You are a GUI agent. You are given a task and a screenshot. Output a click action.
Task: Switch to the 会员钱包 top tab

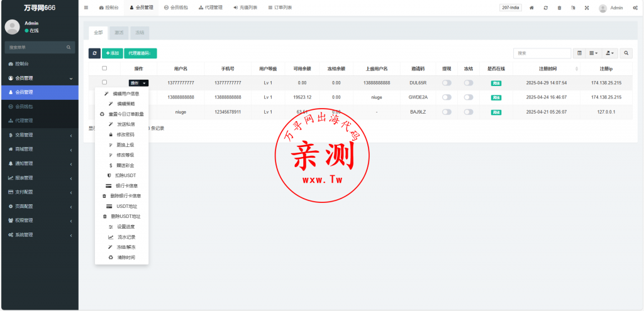(176, 8)
